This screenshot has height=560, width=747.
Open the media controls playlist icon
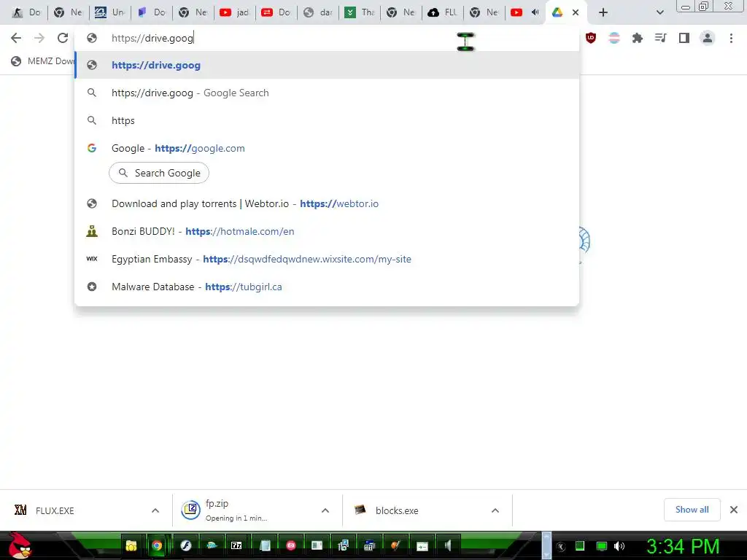[660, 38]
